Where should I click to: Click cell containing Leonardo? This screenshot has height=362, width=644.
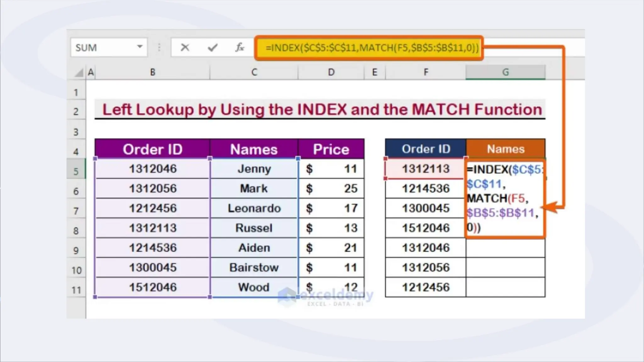tap(254, 208)
